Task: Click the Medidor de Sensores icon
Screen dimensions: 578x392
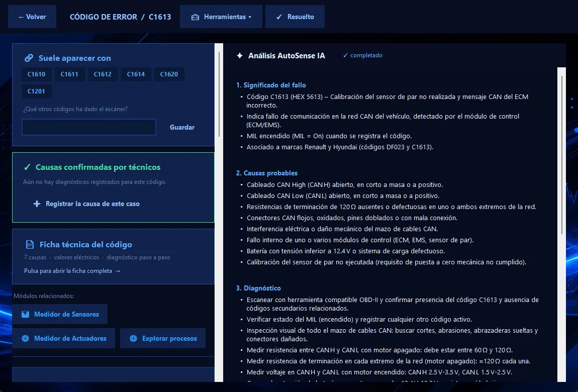Action: point(25,314)
